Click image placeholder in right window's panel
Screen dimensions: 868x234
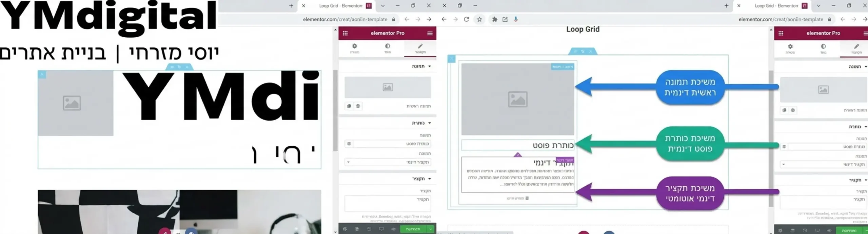point(824,90)
